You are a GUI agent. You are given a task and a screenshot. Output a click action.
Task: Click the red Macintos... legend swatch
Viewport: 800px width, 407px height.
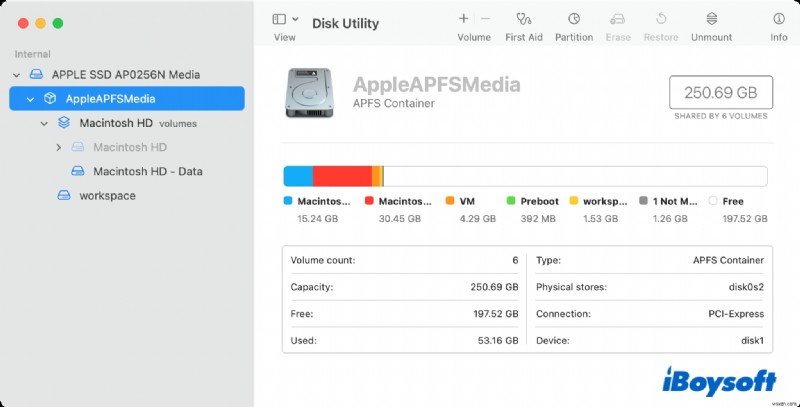369,201
